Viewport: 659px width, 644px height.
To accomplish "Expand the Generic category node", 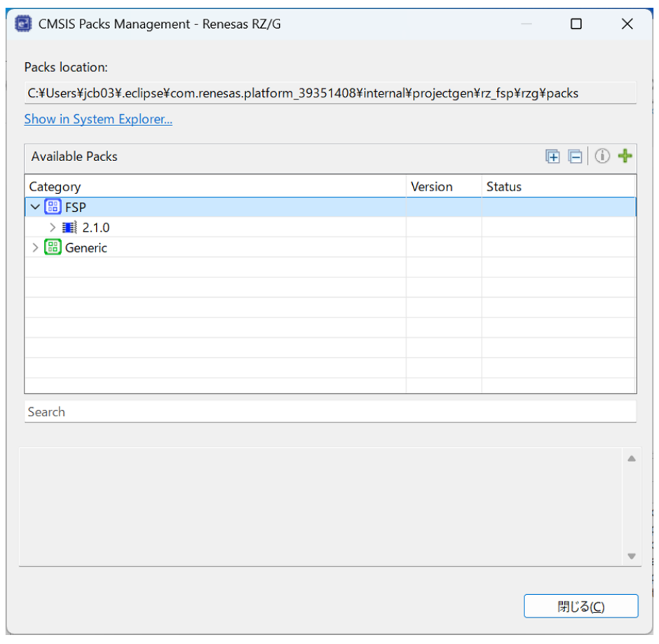I will [35, 247].
